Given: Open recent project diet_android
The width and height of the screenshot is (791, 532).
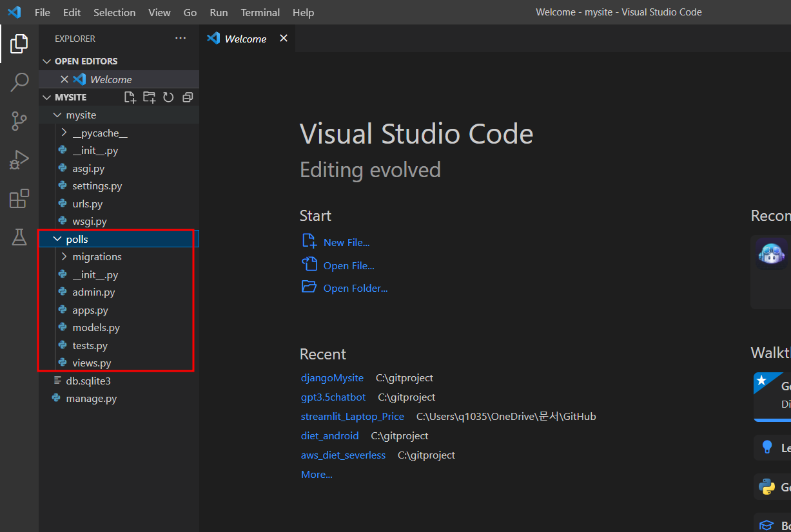Looking at the screenshot, I should click(330, 435).
